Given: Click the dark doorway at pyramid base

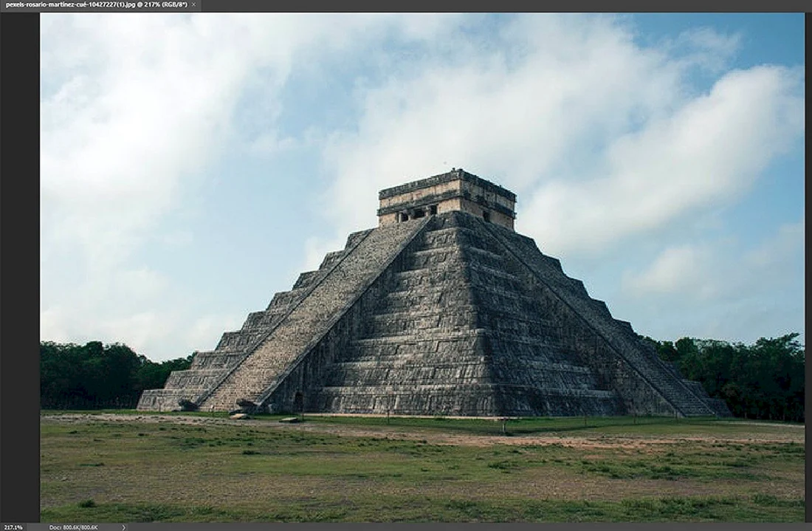Looking at the screenshot, I should (297, 402).
